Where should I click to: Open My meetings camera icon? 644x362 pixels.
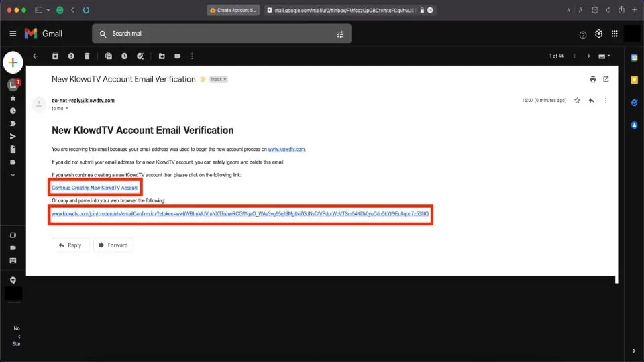click(13, 248)
